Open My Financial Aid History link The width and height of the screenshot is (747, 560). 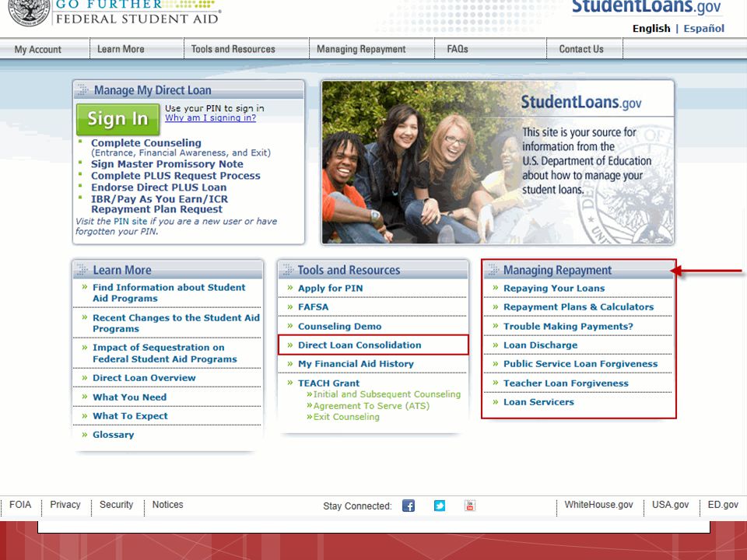tap(356, 364)
